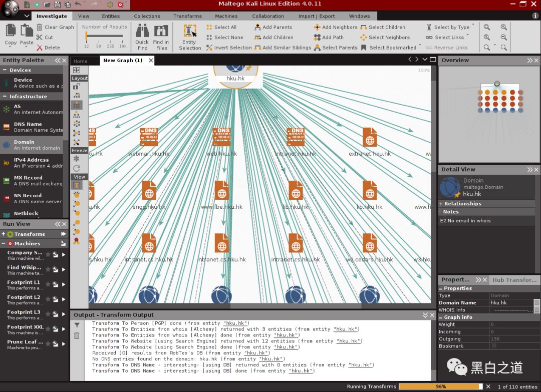Click Clear Graph
The width and height of the screenshot is (541, 392).
[x=55, y=27]
